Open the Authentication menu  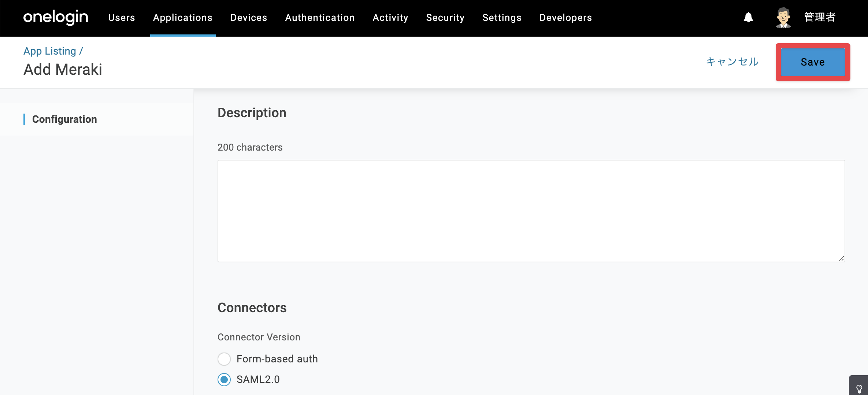tap(320, 18)
